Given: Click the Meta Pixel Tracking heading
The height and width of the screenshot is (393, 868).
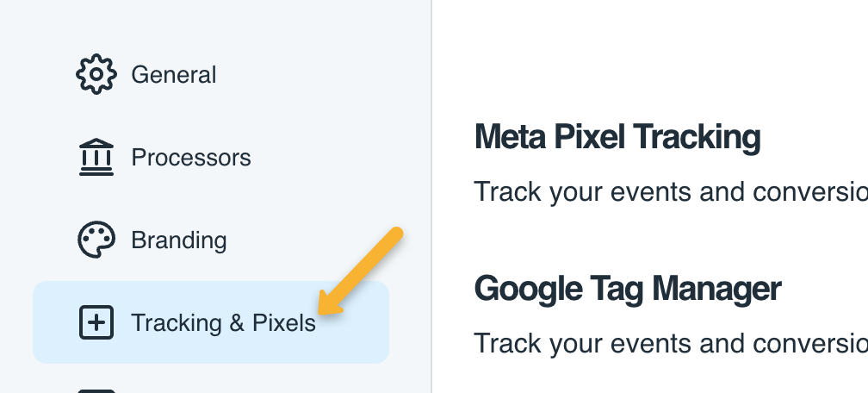Looking at the screenshot, I should [617, 137].
